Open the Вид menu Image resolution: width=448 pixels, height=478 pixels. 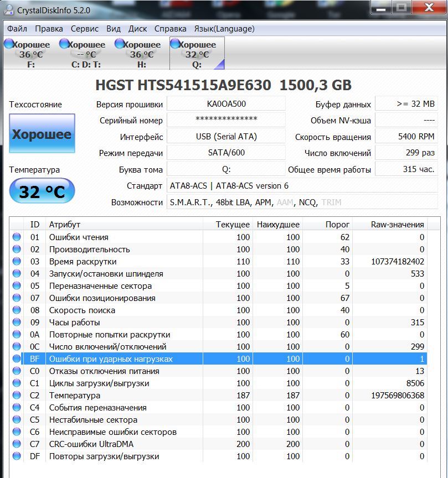coord(113,29)
